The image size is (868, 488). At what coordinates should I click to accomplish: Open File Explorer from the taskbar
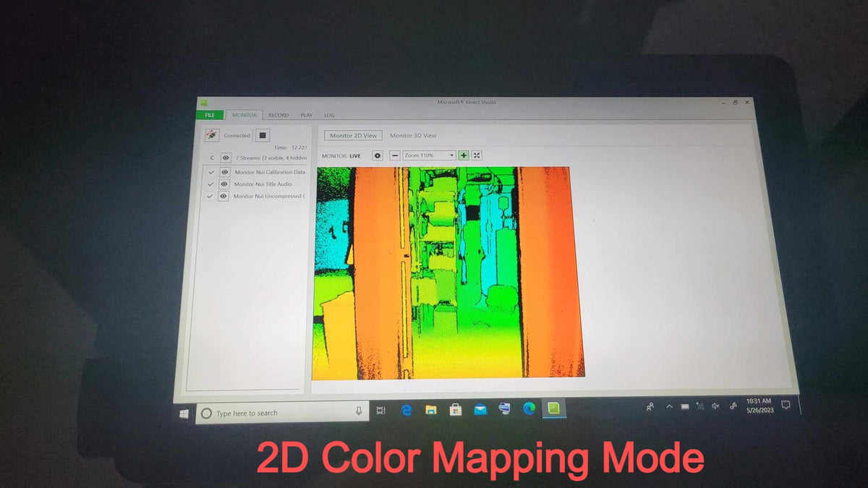click(431, 410)
